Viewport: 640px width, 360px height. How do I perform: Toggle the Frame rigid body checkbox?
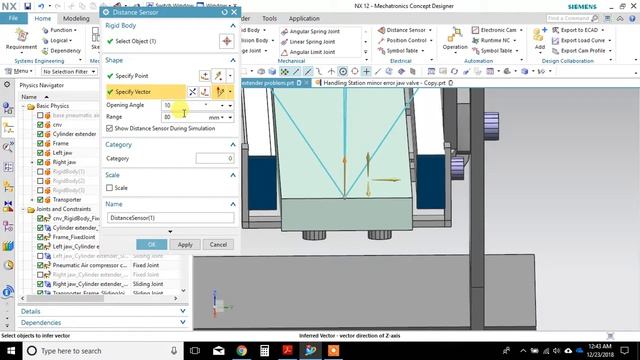(40, 143)
